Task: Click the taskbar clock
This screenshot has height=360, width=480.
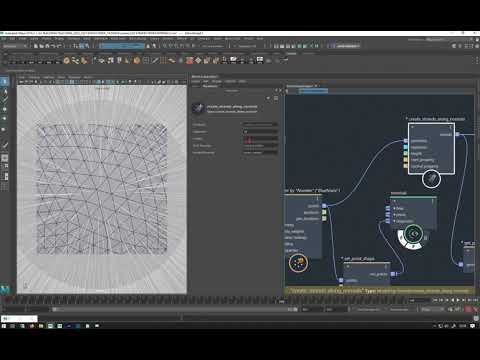Action: (x=463, y=326)
